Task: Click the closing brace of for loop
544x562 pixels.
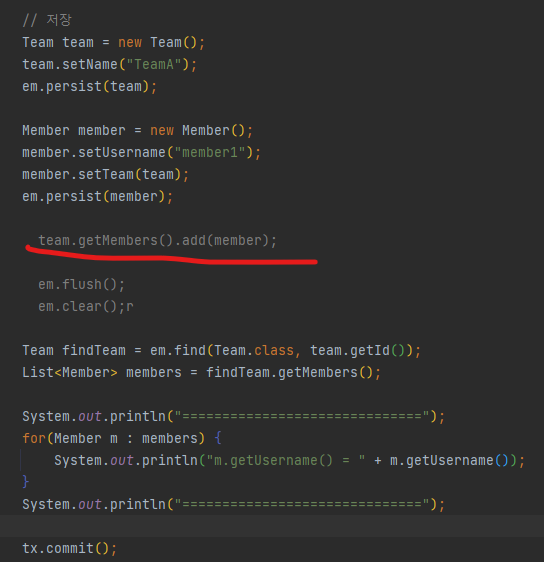Action: 25,481
